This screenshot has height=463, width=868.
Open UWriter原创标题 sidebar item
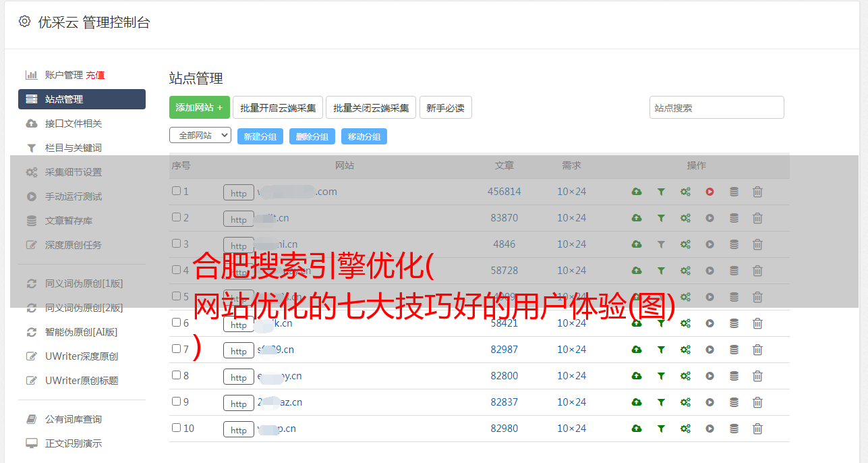pyautogui.click(x=82, y=381)
